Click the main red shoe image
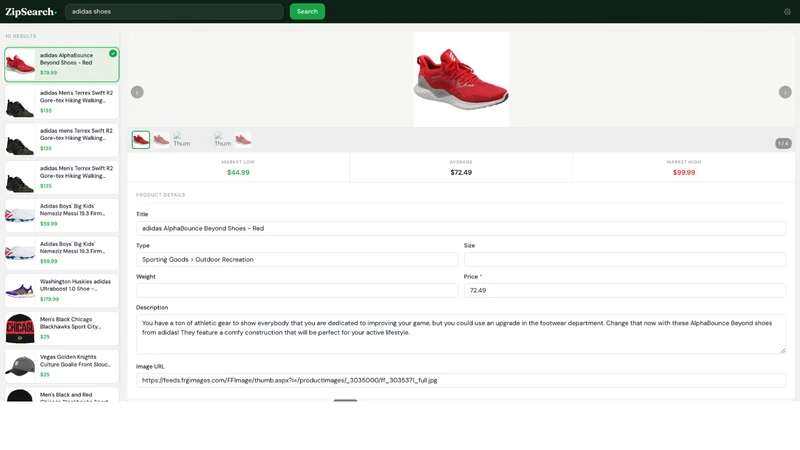This screenshot has width=800, height=450. [x=461, y=80]
